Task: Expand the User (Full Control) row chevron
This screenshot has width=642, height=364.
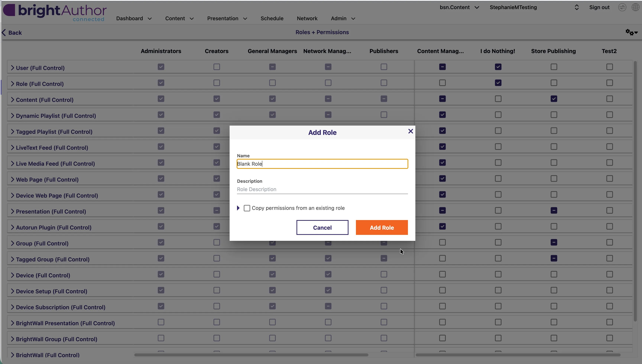Action: click(12, 68)
